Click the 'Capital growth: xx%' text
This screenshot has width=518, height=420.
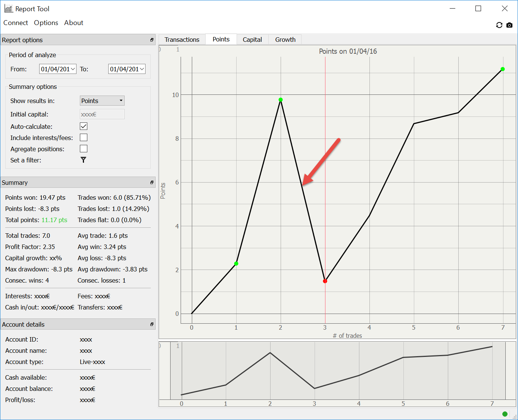pyautogui.click(x=34, y=258)
